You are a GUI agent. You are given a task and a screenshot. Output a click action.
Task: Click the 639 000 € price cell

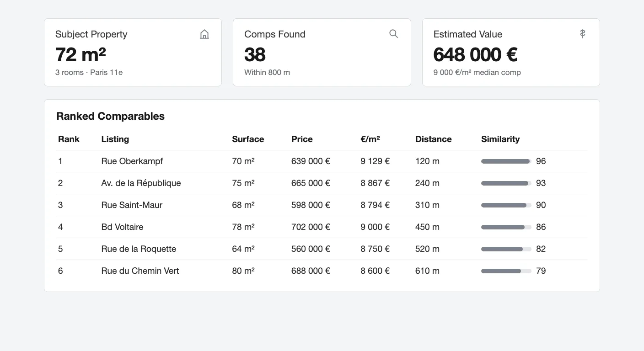coord(311,161)
